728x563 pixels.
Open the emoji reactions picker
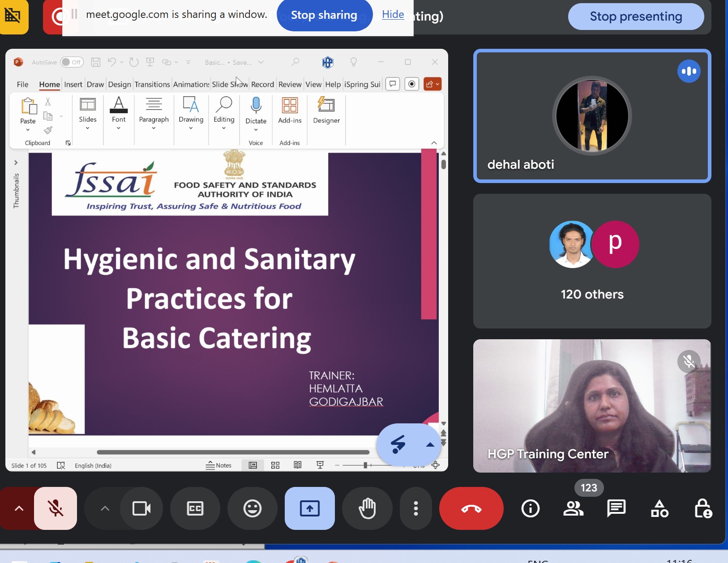[x=252, y=508]
